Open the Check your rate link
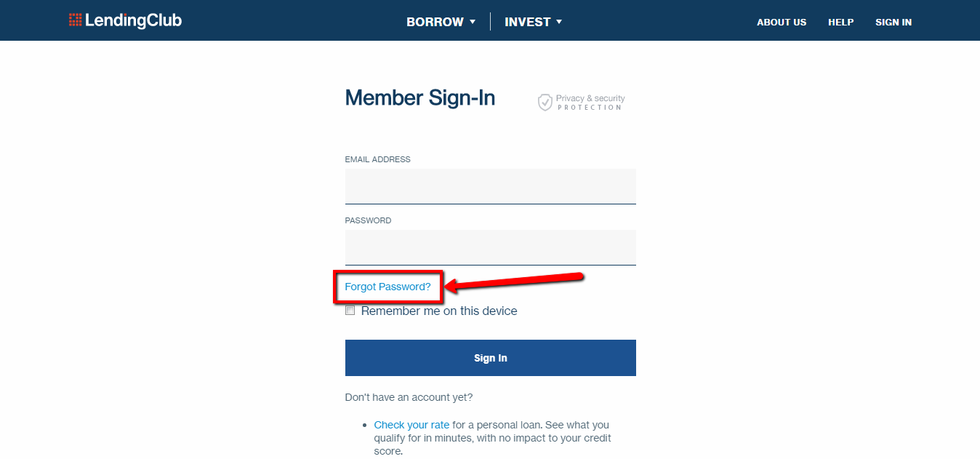This screenshot has width=980, height=459. point(411,424)
